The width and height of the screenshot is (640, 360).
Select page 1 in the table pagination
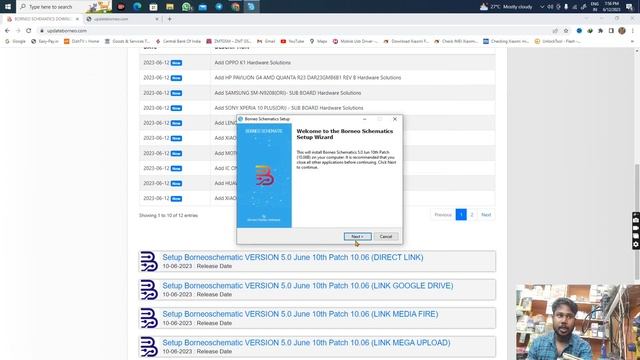click(x=461, y=215)
